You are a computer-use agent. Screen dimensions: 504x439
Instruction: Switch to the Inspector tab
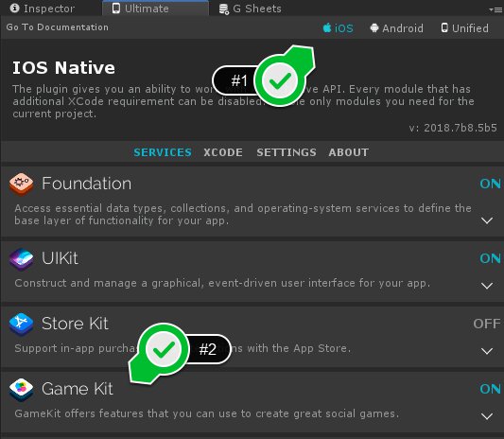tap(43, 9)
